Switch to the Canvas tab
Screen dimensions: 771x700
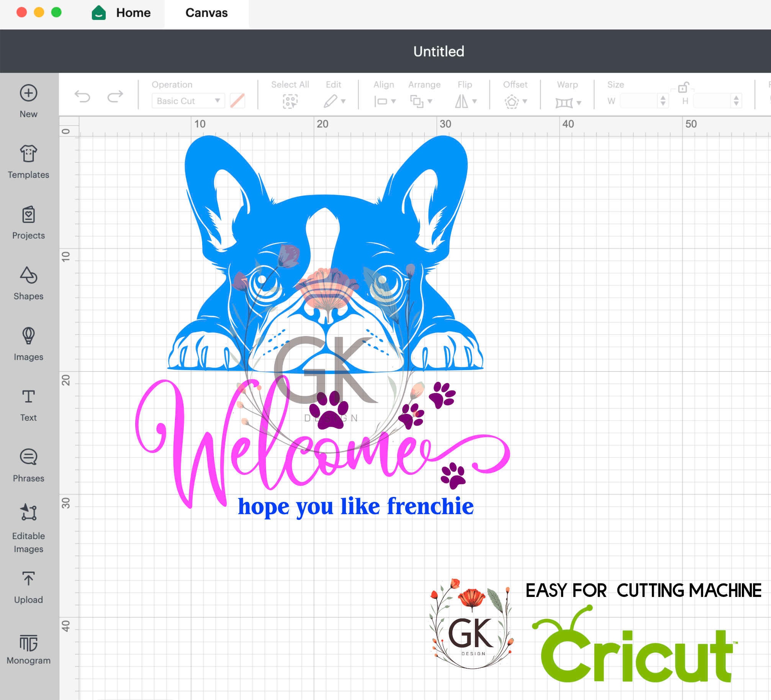click(206, 13)
